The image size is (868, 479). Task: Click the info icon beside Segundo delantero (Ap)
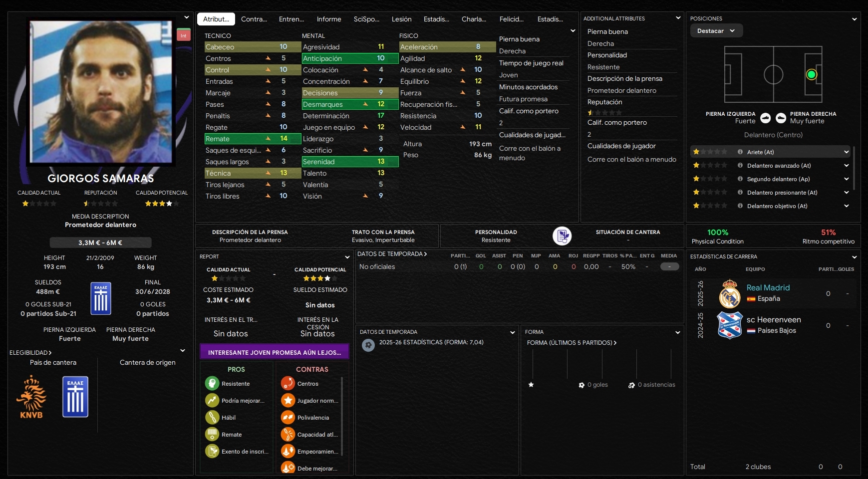pyautogui.click(x=740, y=179)
